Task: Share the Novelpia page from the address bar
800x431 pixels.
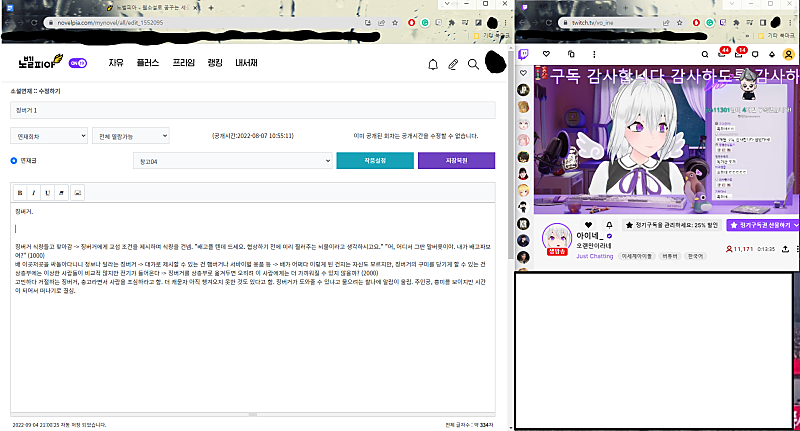Action: pos(381,22)
